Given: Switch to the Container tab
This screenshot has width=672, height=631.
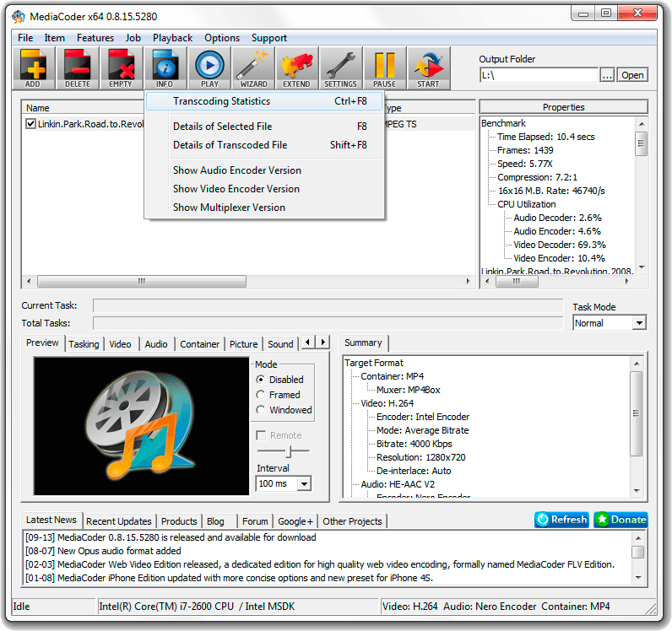Looking at the screenshot, I should coord(200,344).
